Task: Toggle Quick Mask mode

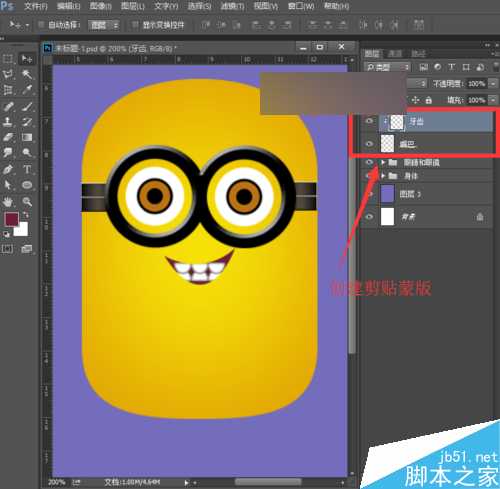Action: click(x=7, y=249)
